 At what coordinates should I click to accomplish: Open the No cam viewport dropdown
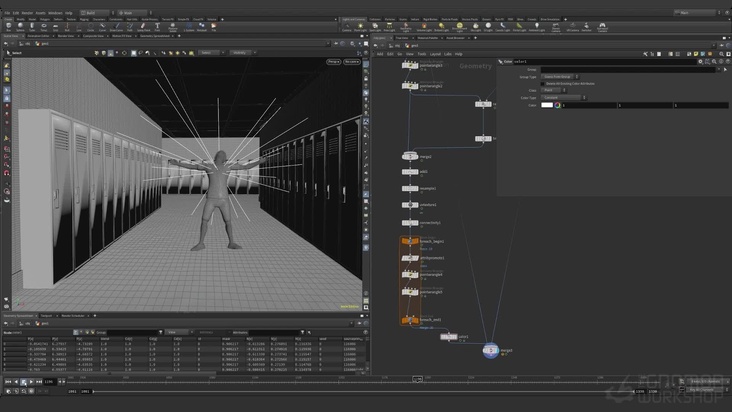point(351,62)
